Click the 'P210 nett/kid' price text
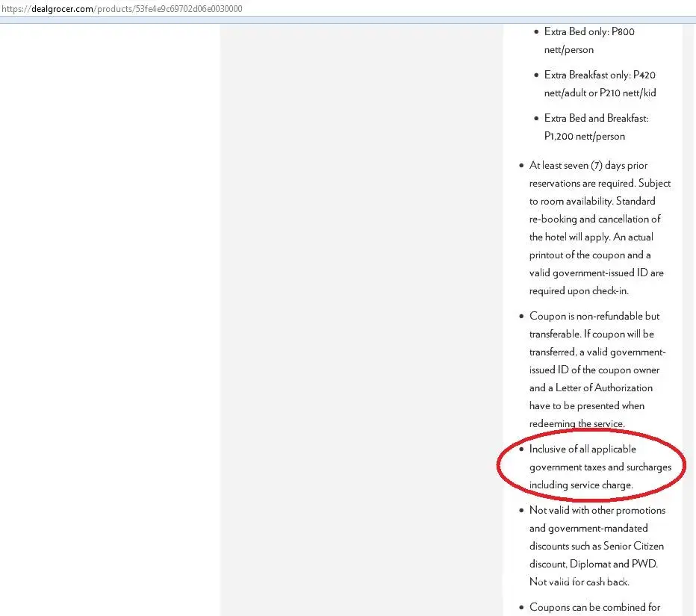Image resolution: width=696 pixels, height=616 pixels. coord(627,93)
